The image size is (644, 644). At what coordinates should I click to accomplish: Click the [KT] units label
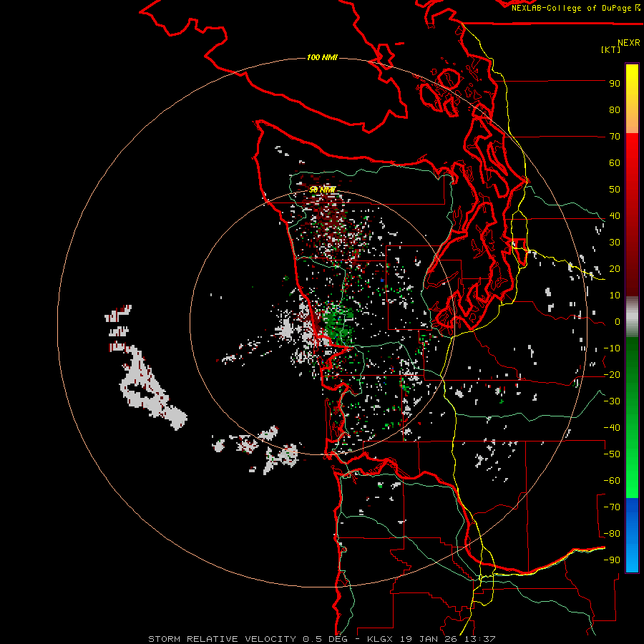tap(610, 49)
